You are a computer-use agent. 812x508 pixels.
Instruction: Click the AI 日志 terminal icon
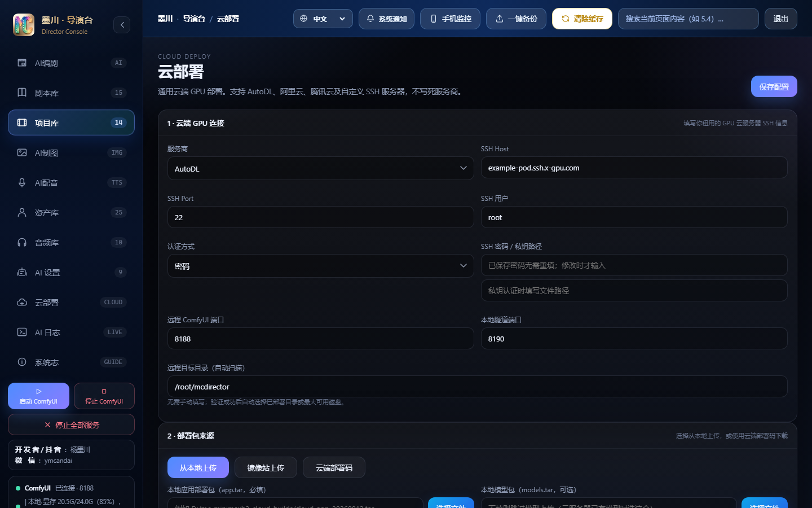[x=22, y=332]
